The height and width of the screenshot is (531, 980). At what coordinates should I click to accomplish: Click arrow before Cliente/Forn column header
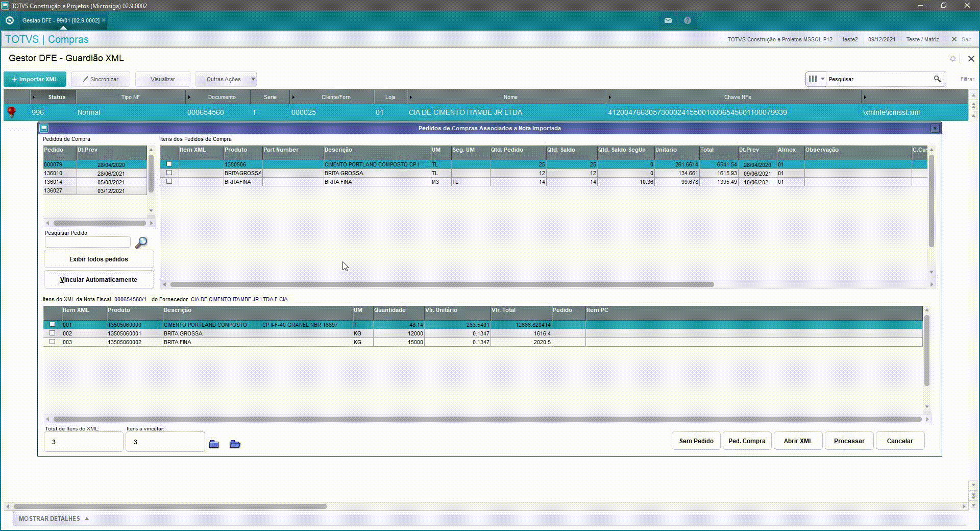[293, 97]
